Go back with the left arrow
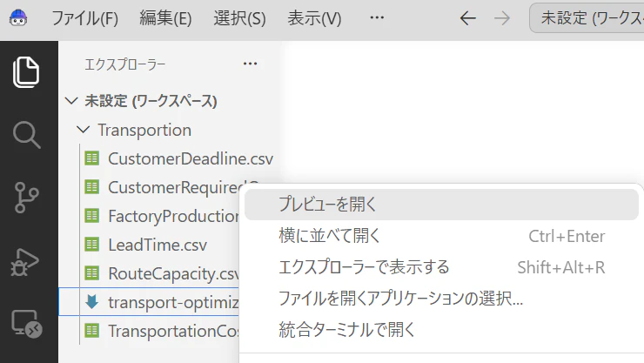This screenshot has height=363, width=644. pyautogui.click(x=468, y=18)
